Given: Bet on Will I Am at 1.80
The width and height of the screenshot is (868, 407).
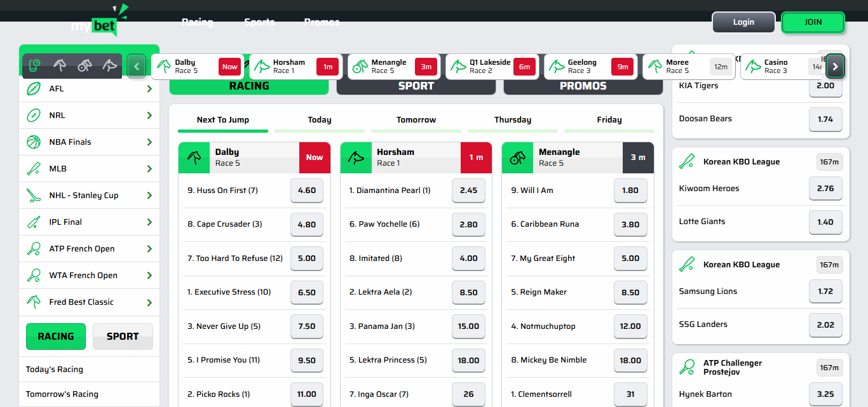Looking at the screenshot, I should [630, 190].
